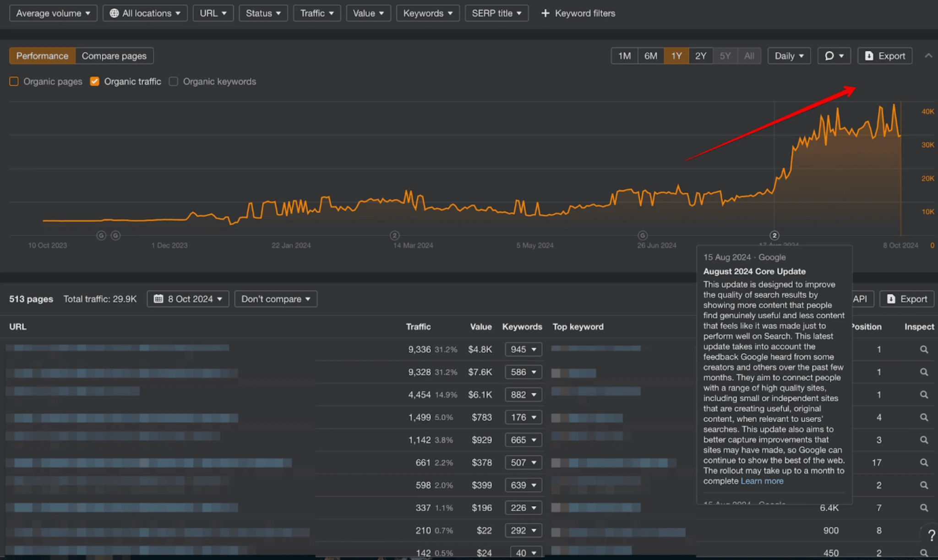Expand the 945 keywords dropdown
This screenshot has width=938, height=560.
524,349
